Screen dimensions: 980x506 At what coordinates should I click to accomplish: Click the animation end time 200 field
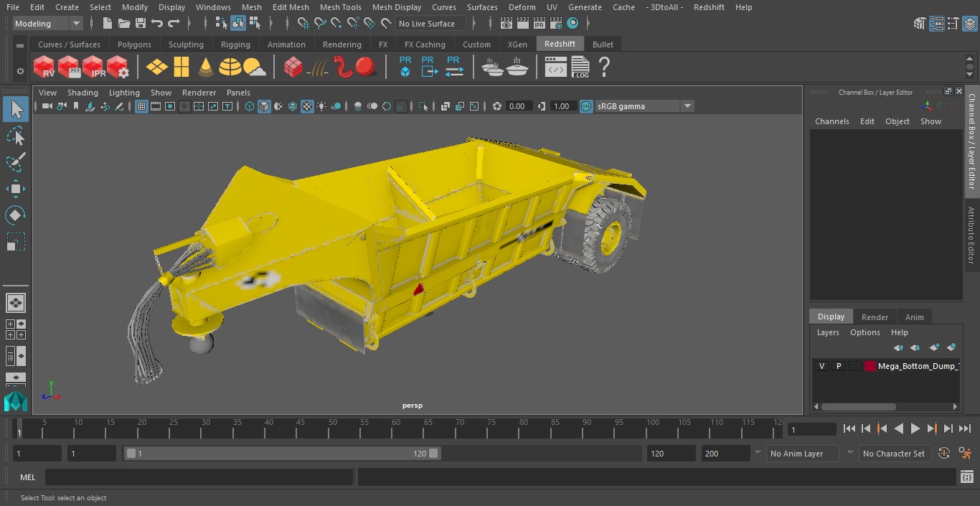tap(726, 454)
